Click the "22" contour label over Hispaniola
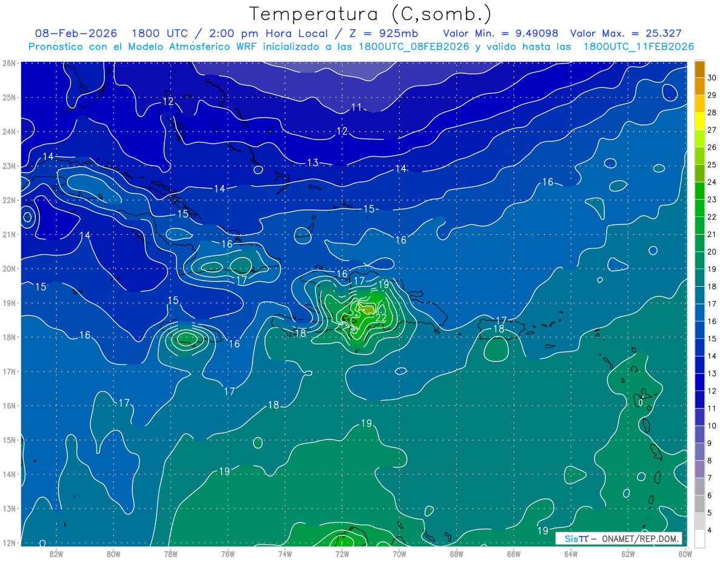728x562 pixels. pos(381,318)
